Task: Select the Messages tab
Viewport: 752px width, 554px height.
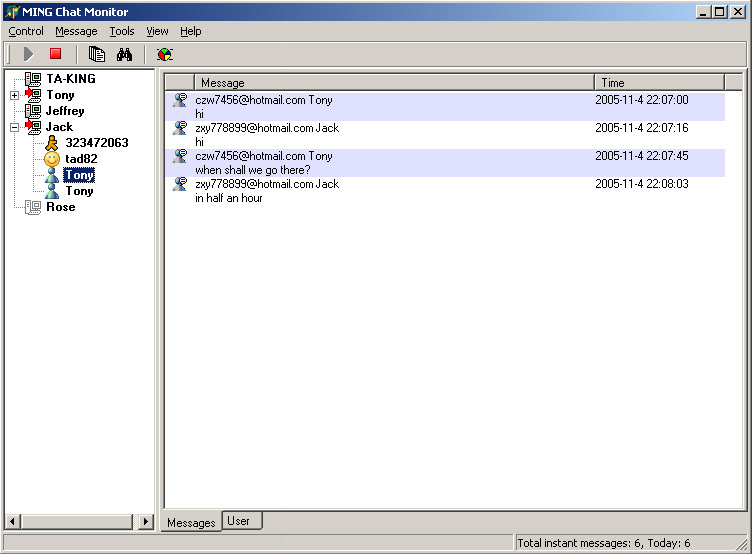Action: pyautogui.click(x=192, y=522)
